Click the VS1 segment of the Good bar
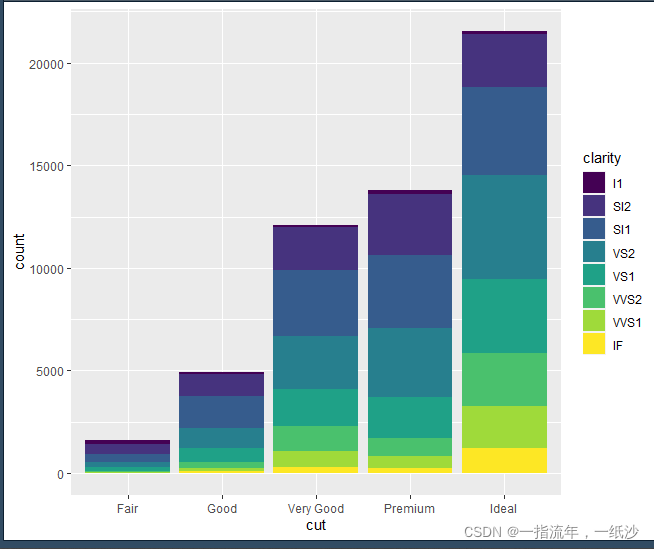654x549 pixels. click(x=221, y=455)
